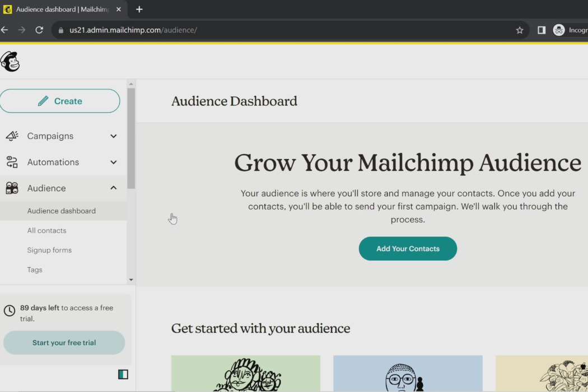Open the green illustrated audience card
This screenshot has height=392, width=588.
246,374
